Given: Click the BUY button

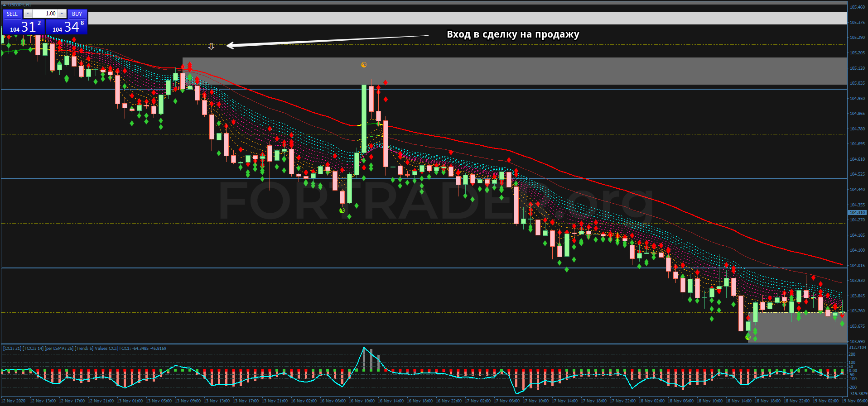Looking at the screenshot, I should coord(77,14).
